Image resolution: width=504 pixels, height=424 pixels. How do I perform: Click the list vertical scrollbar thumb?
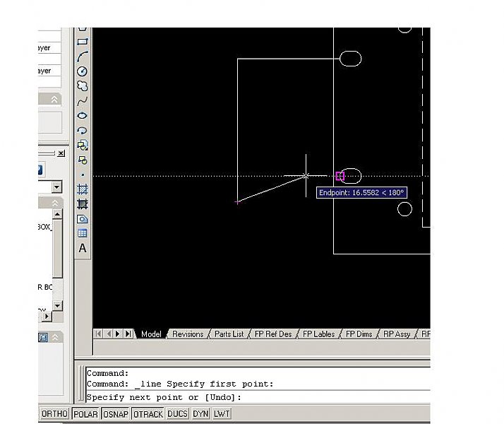coord(57,248)
